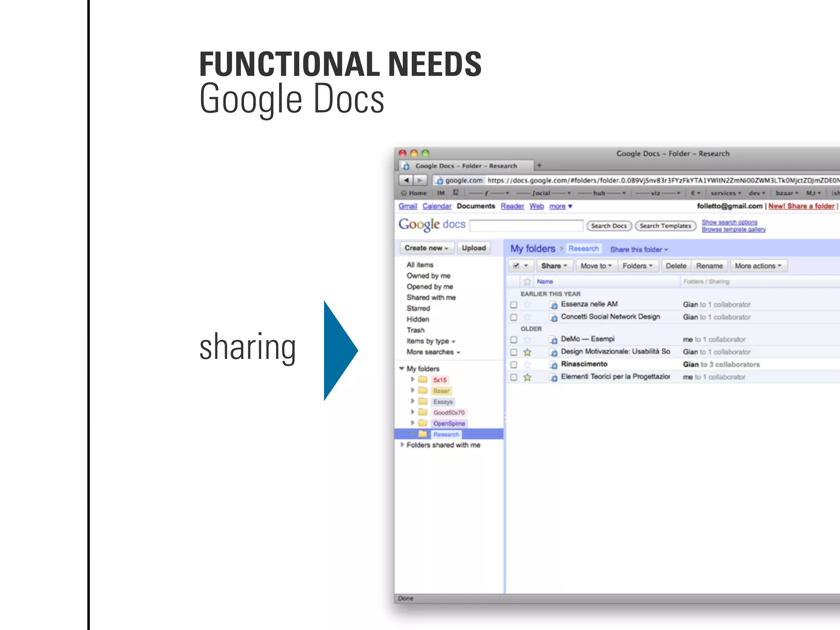The height and width of the screenshot is (630, 840).
Task: Click the Good50x70 folder icon
Action: click(x=423, y=412)
